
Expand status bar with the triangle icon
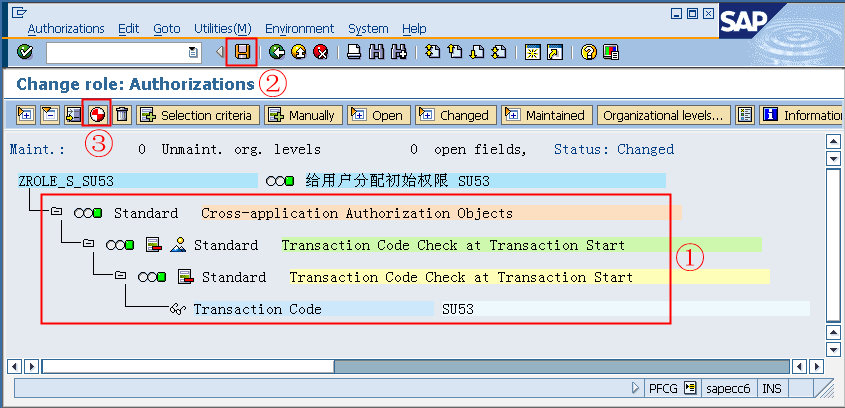click(x=636, y=388)
